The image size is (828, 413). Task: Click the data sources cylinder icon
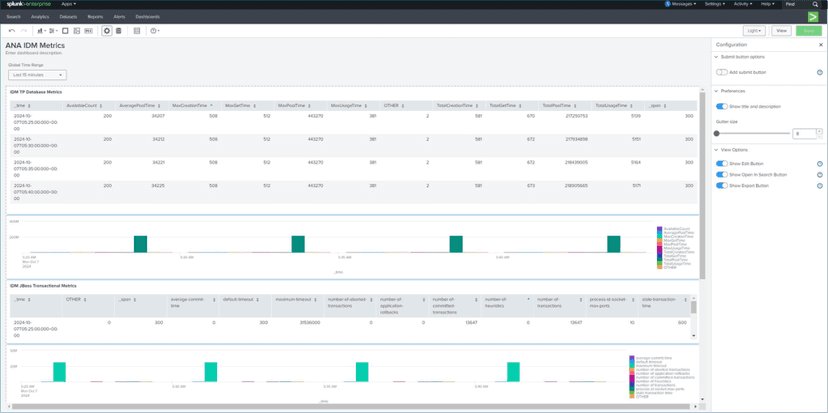[x=119, y=31]
